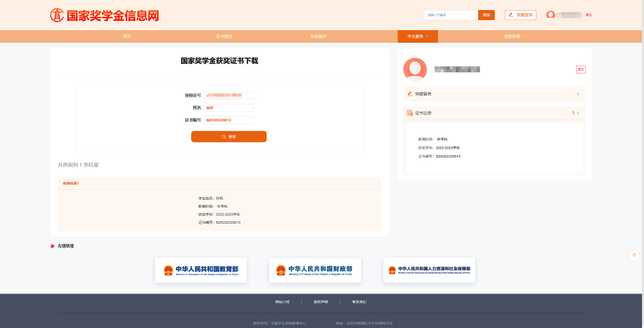Screen dimensions: 644x328
Task: Open 中华人民共和国财政部 friendly link
Action: [x=315, y=270]
